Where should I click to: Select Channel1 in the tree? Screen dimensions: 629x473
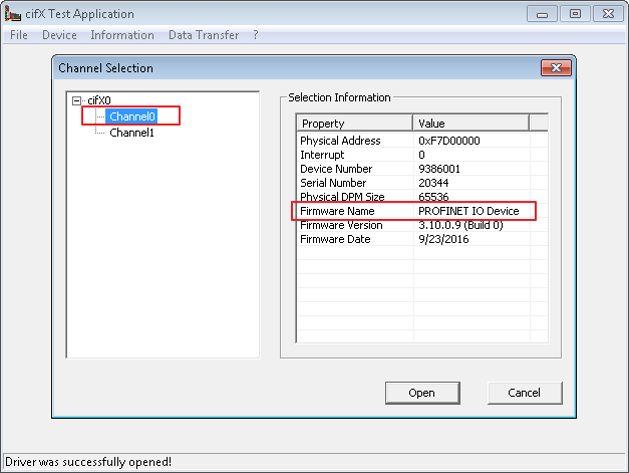click(132, 133)
